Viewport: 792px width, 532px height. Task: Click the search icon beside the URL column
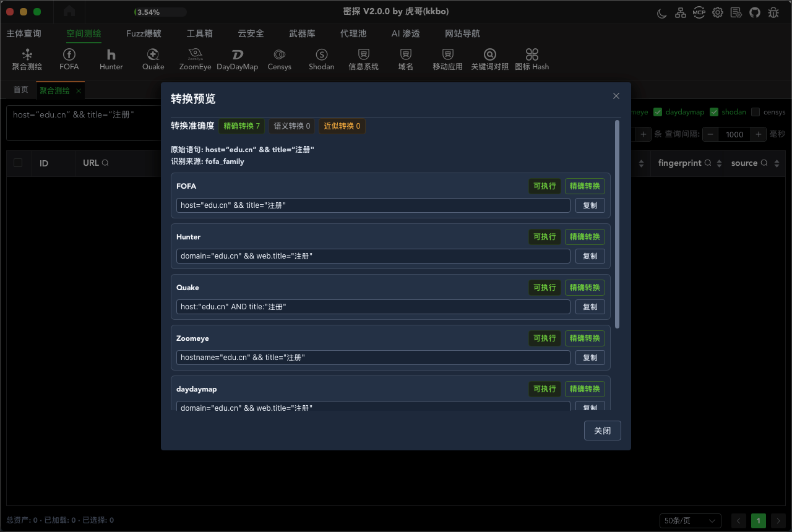pos(105,163)
